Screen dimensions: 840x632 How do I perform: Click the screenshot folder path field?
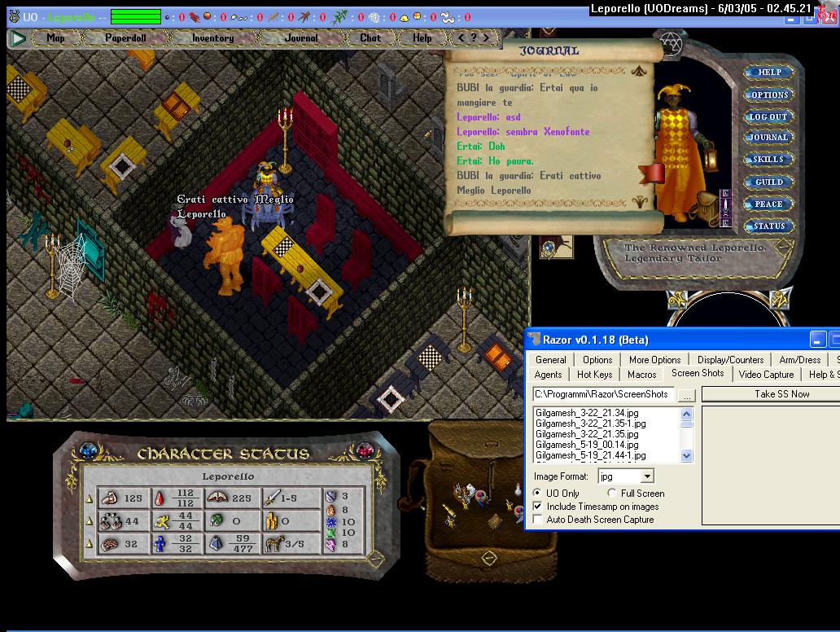pos(603,394)
